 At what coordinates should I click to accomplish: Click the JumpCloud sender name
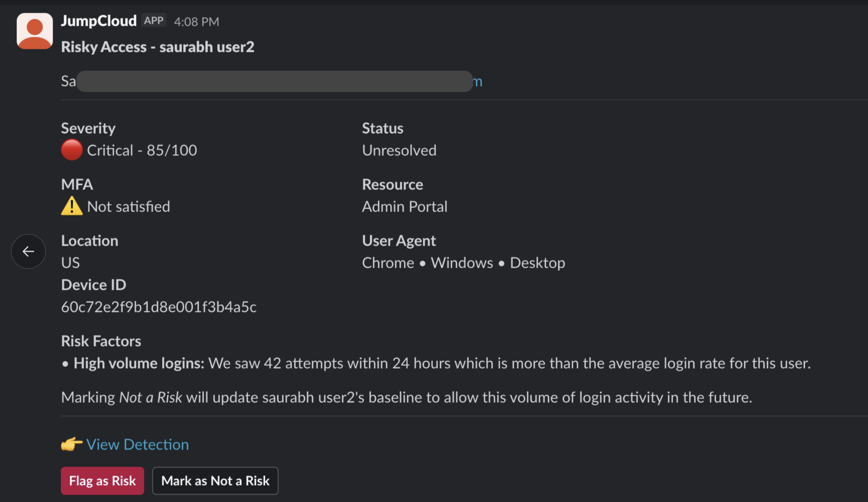click(99, 20)
